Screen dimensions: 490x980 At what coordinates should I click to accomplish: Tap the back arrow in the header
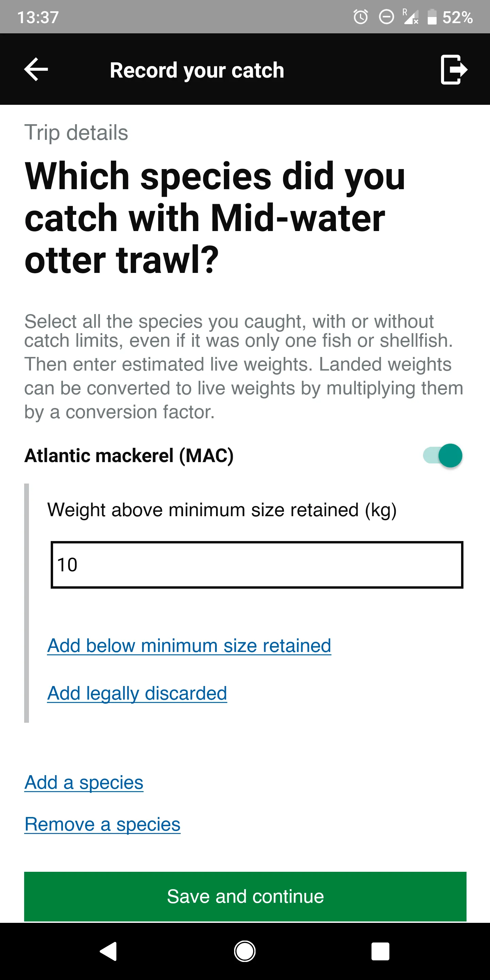pos(36,69)
